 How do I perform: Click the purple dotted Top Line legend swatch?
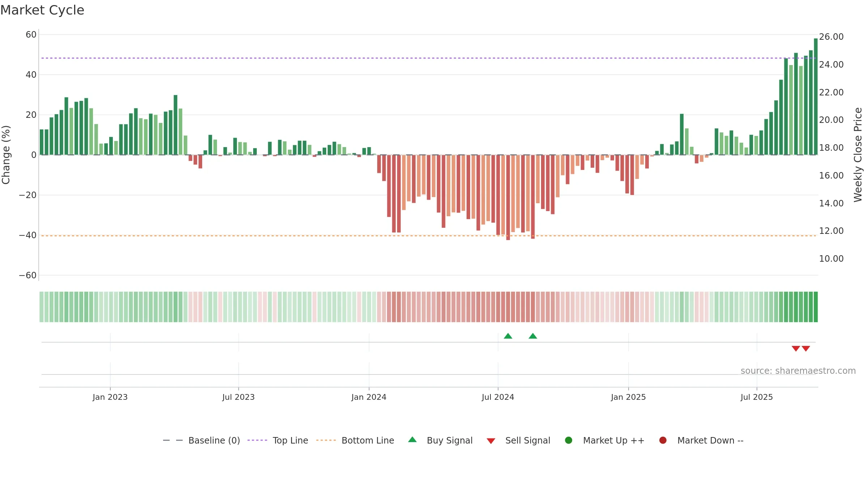coord(257,440)
